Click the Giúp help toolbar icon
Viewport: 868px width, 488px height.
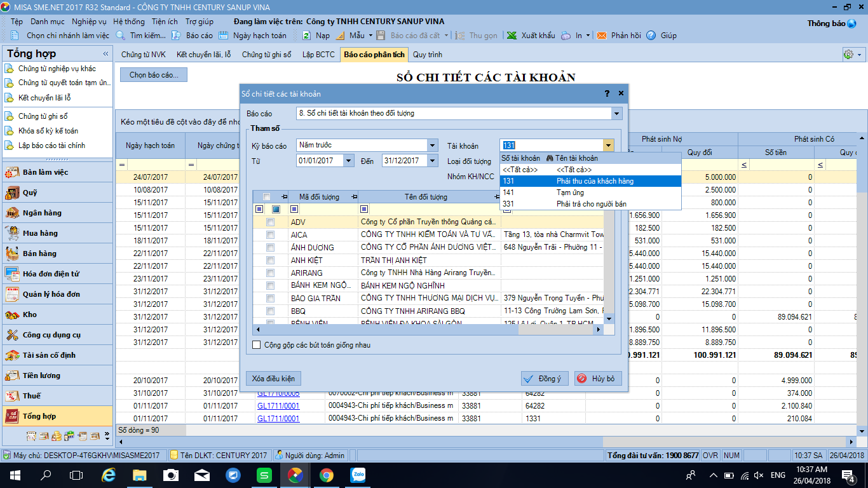click(x=661, y=36)
